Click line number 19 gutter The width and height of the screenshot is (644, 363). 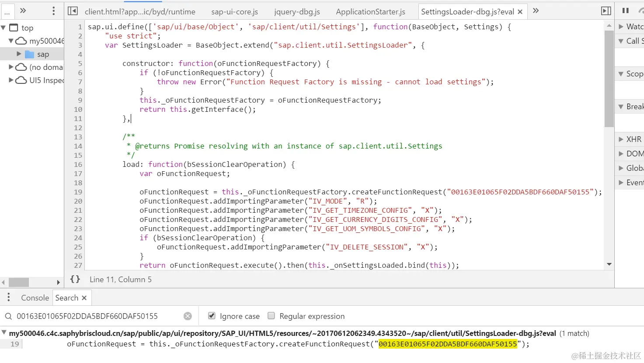(x=78, y=192)
